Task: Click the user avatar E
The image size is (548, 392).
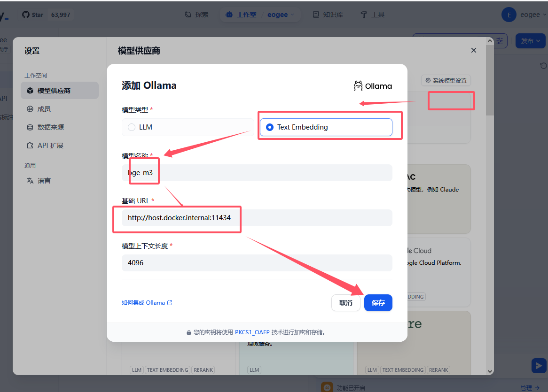Action: (x=509, y=15)
